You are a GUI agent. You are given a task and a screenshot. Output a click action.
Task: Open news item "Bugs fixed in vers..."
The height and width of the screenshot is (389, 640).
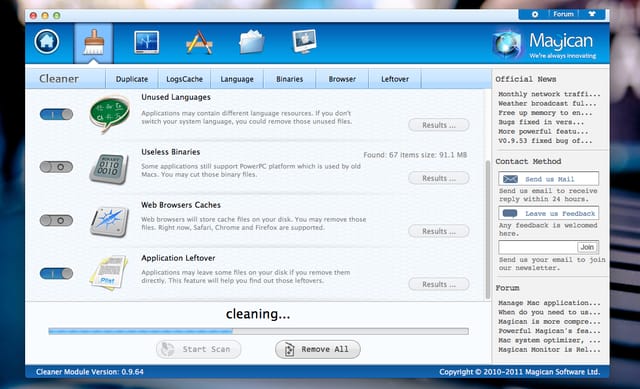(541, 122)
